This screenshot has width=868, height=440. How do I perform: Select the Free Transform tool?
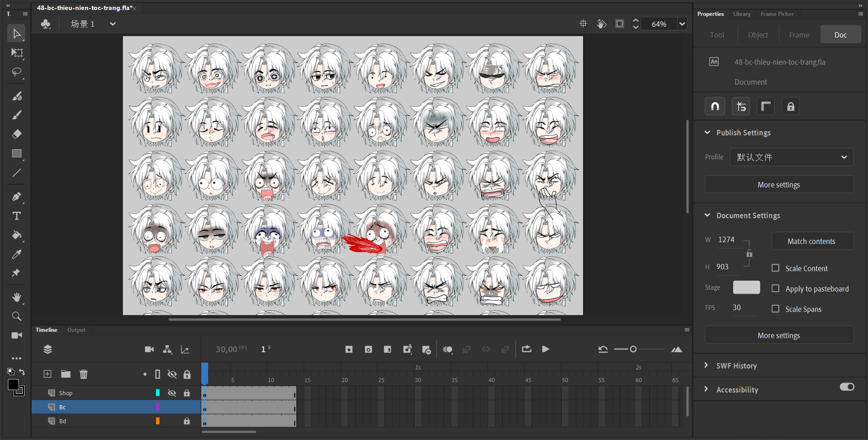pos(17,53)
